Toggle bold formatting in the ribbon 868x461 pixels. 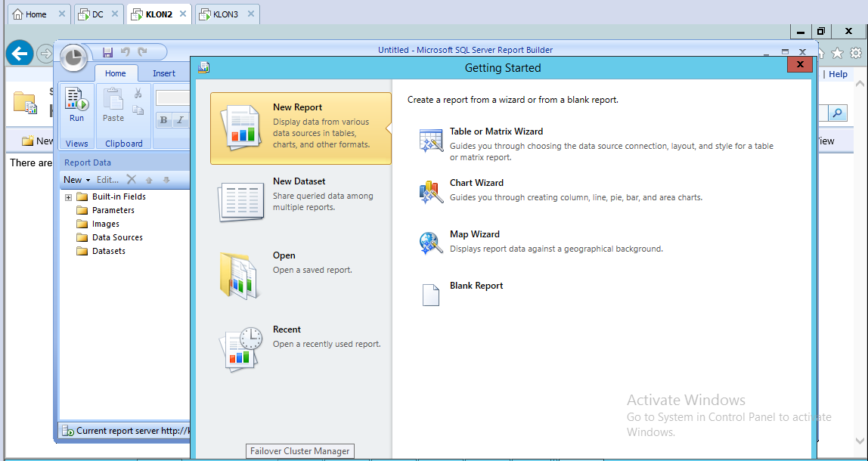[163, 120]
